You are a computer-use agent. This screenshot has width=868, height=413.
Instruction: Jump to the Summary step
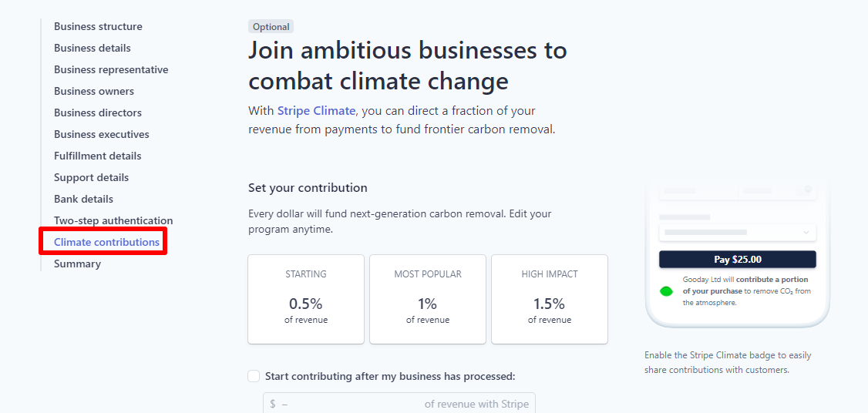click(77, 264)
